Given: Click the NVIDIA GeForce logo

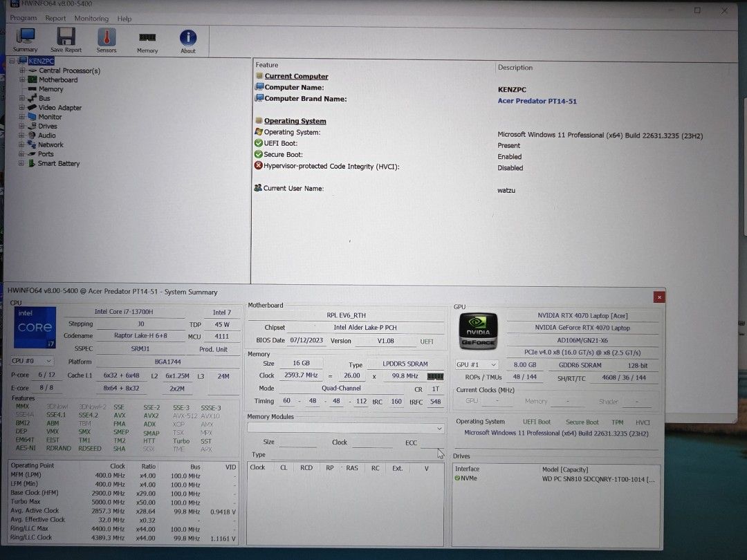Looking at the screenshot, I should 478,331.
